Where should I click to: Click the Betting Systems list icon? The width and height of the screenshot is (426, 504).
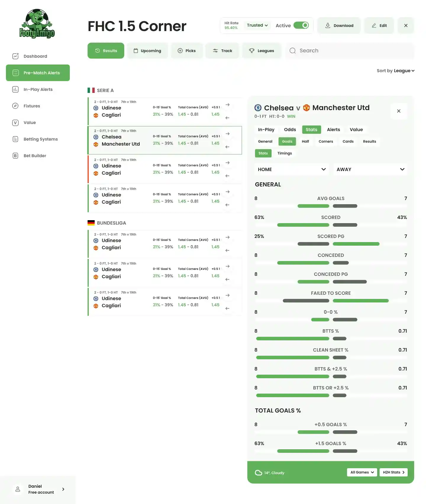tap(15, 139)
